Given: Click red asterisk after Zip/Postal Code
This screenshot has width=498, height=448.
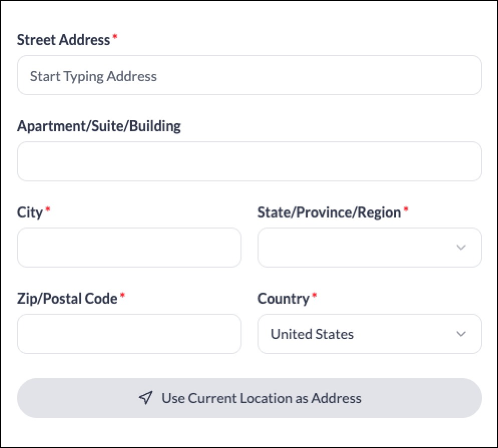Looking at the screenshot, I should tap(123, 296).
